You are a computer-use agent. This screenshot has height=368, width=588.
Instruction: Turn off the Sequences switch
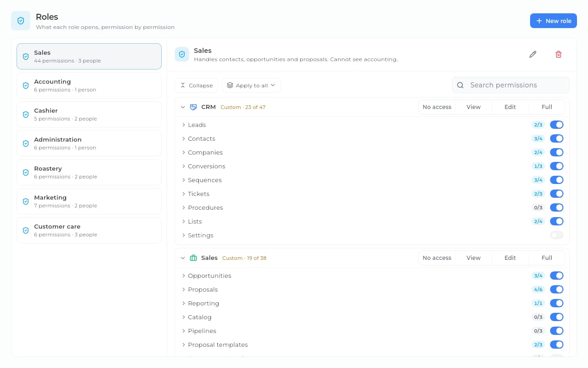coord(557,180)
